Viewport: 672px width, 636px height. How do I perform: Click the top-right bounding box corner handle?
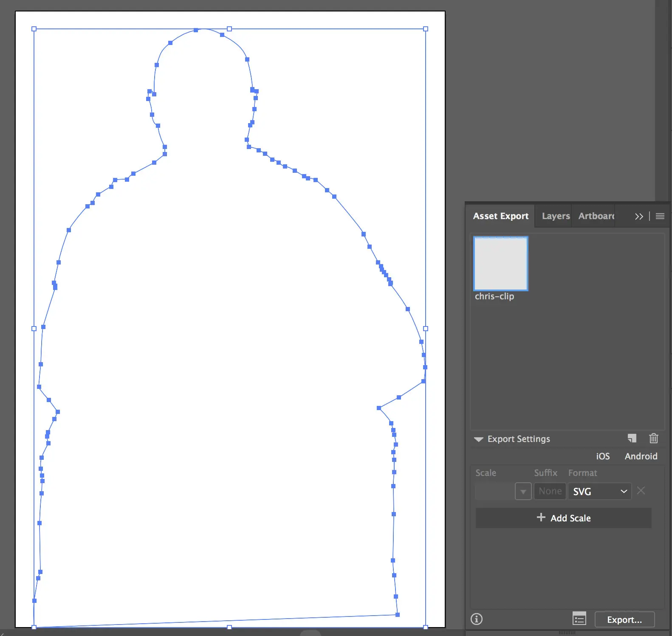coord(426,29)
